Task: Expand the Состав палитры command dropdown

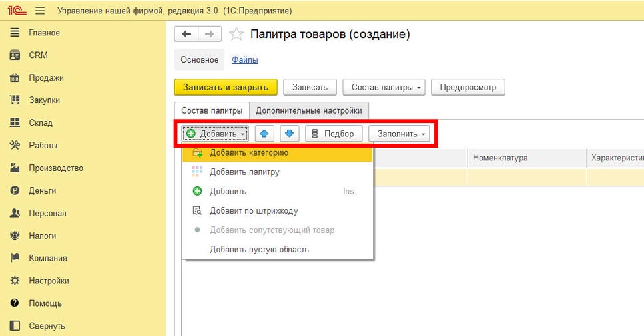Action: (384, 87)
